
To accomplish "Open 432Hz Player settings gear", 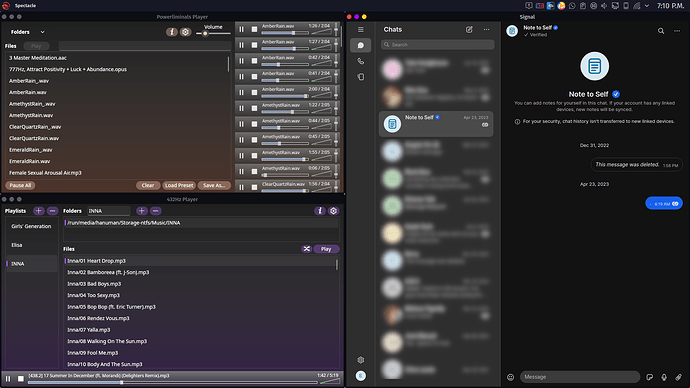I will click(334, 211).
